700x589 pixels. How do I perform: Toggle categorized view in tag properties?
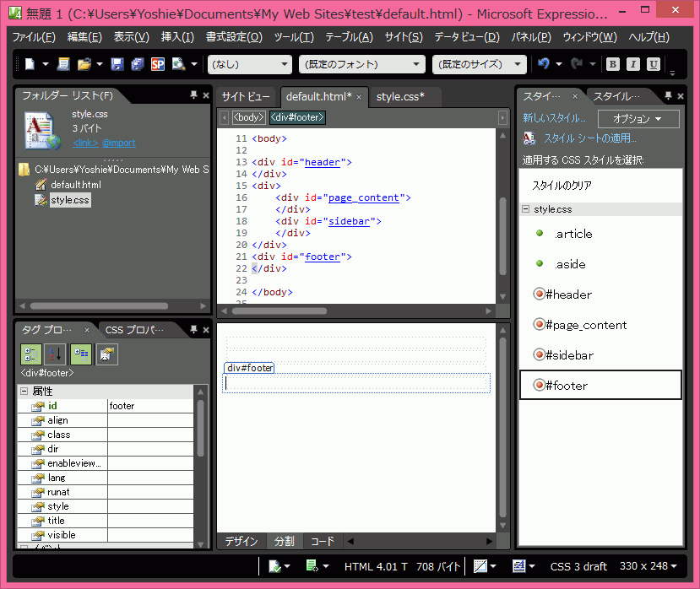click(x=30, y=354)
